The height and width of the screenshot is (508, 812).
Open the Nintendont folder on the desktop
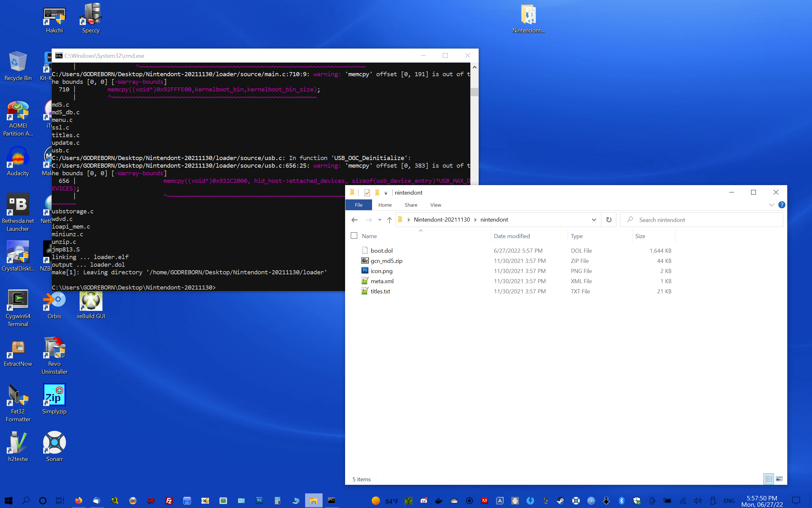528,19
